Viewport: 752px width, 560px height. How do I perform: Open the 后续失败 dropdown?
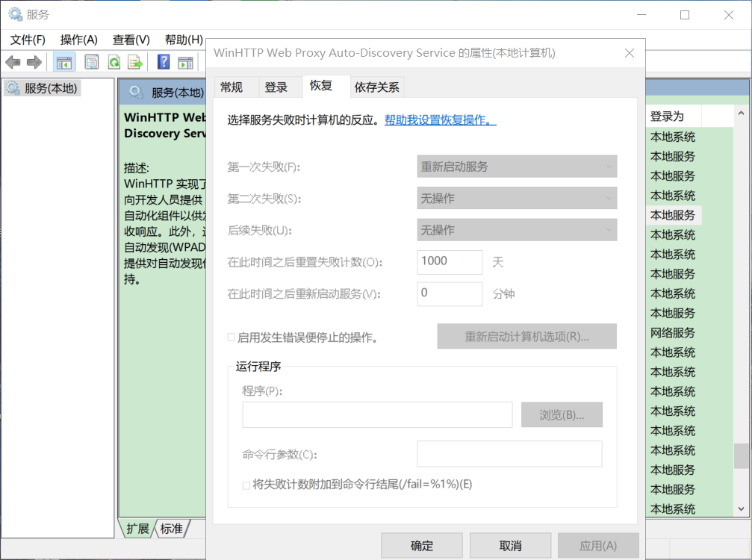[x=517, y=230]
